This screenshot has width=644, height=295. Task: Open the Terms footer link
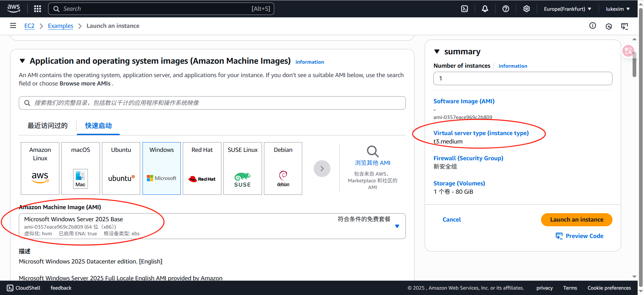[570, 288]
